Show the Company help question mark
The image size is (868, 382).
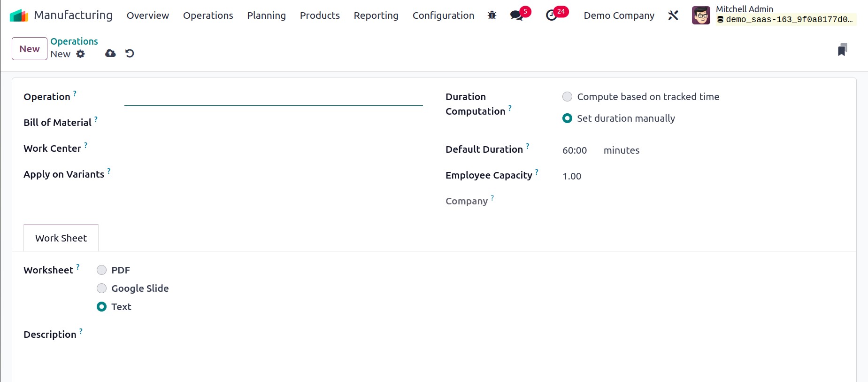(492, 198)
